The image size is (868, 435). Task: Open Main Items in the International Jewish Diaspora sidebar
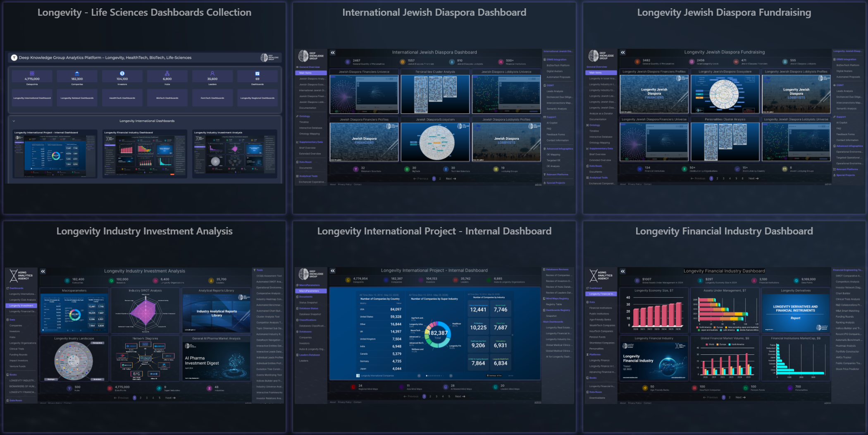[x=306, y=73]
